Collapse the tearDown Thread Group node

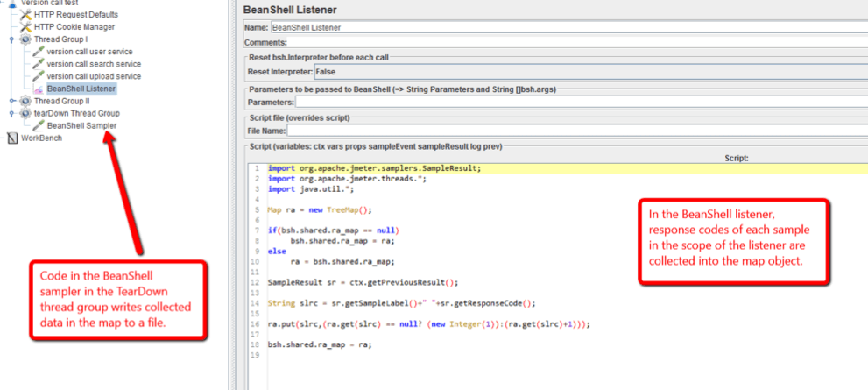click(12, 114)
